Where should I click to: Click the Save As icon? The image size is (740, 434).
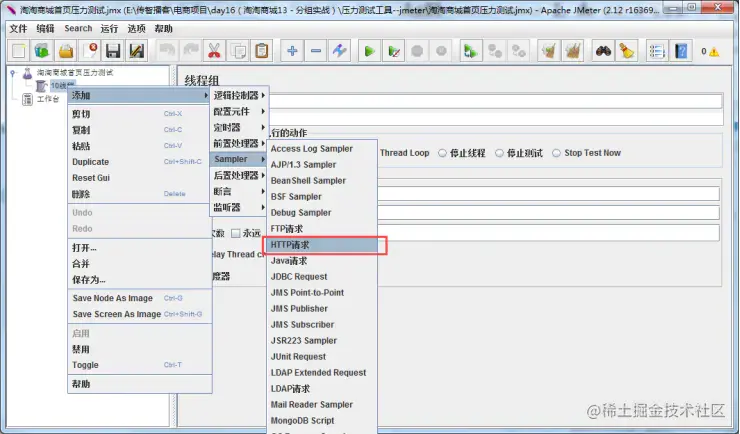(x=137, y=50)
